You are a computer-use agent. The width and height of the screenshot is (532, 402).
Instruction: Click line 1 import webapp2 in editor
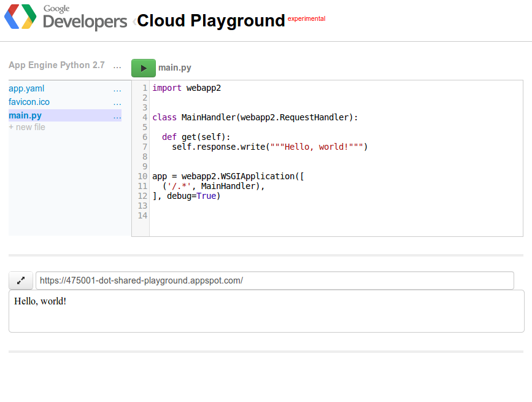pos(187,88)
